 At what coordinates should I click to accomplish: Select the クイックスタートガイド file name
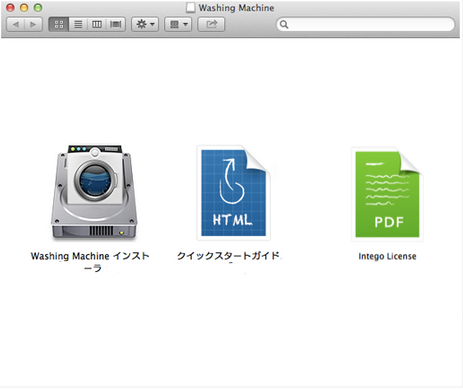[x=228, y=256]
